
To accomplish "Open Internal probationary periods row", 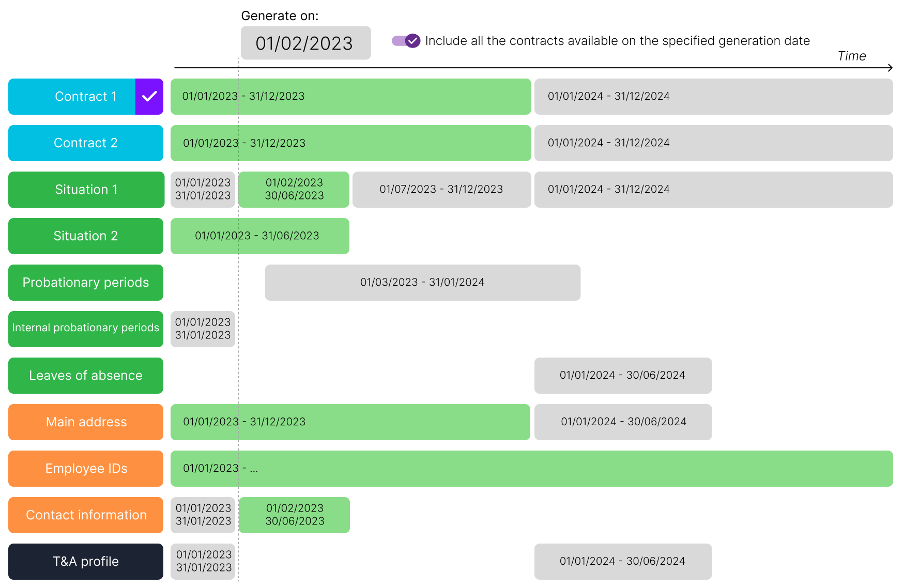I will [86, 329].
